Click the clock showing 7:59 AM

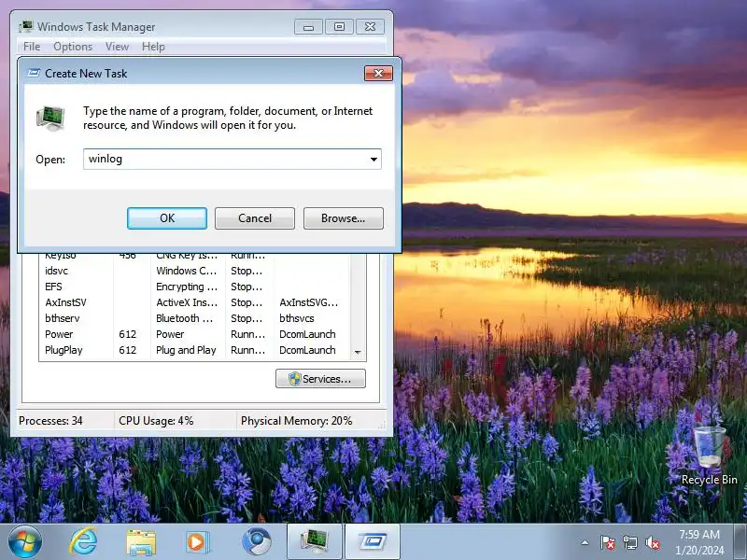pos(698,542)
